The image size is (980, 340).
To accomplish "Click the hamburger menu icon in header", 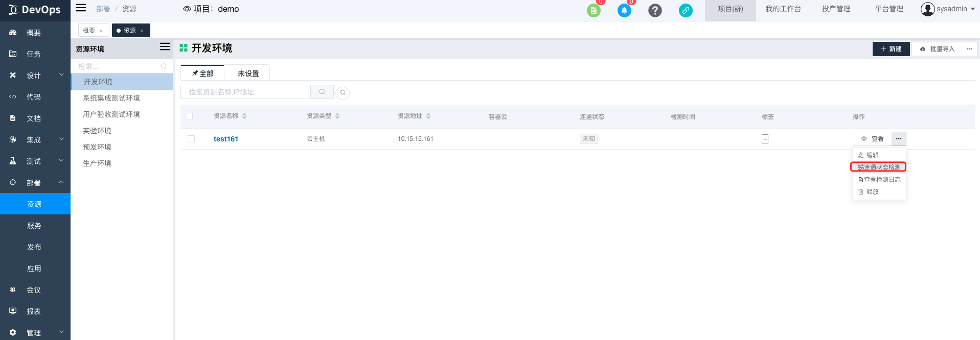I will [81, 8].
